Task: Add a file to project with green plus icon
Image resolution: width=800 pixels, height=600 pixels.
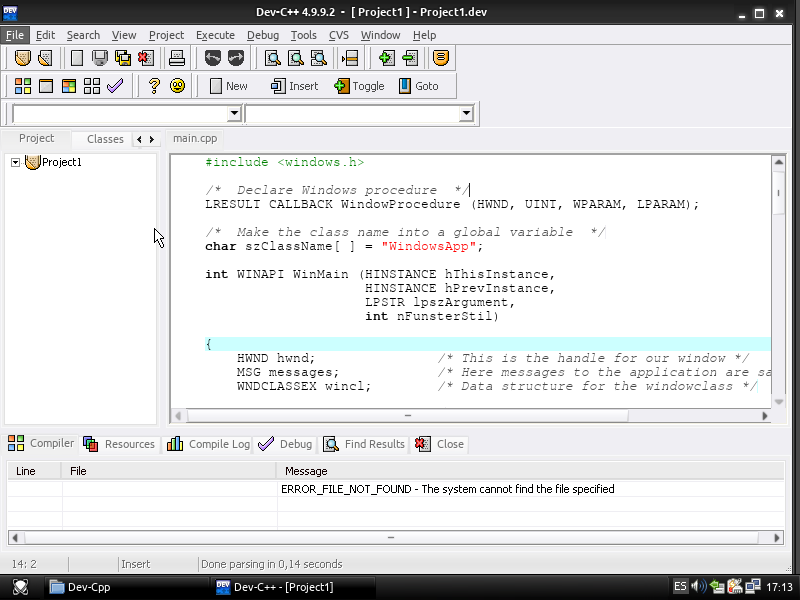Action: click(x=387, y=58)
